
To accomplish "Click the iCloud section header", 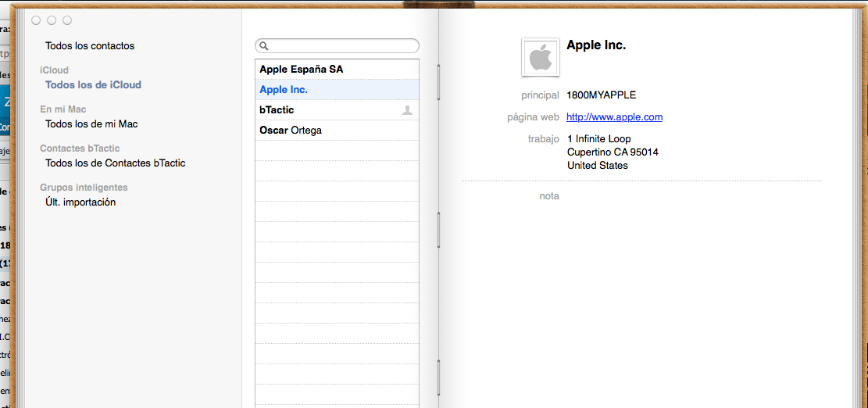I will 54,70.
